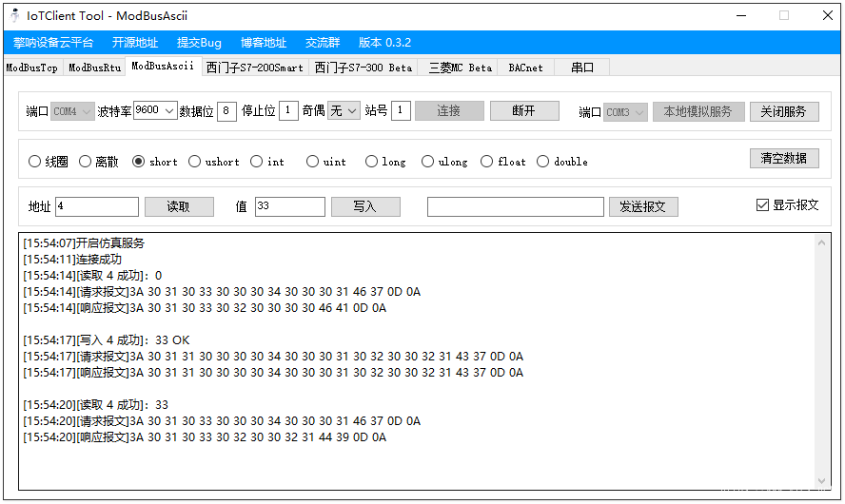Click the 地址 input field

pos(97,206)
